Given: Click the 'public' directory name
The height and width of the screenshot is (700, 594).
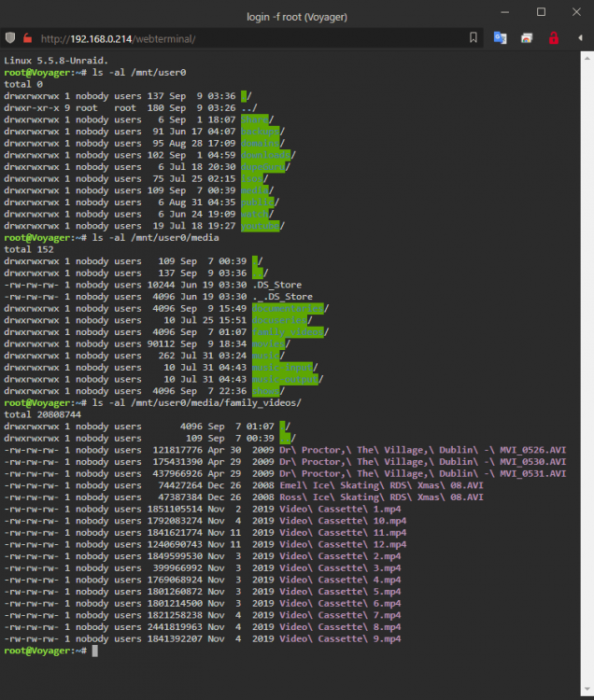Looking at the screenshot, I should click(257, 203).
